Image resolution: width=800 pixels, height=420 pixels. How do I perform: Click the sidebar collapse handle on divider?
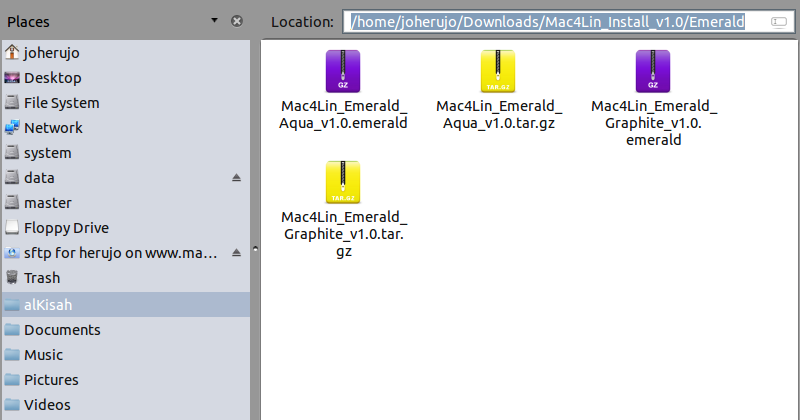(x=256, y=249)
